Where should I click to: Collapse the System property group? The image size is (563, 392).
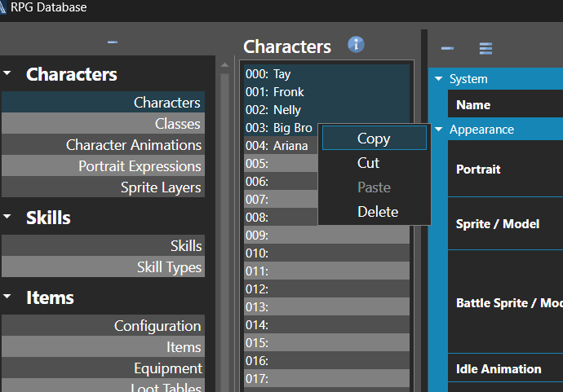[439, 79]
